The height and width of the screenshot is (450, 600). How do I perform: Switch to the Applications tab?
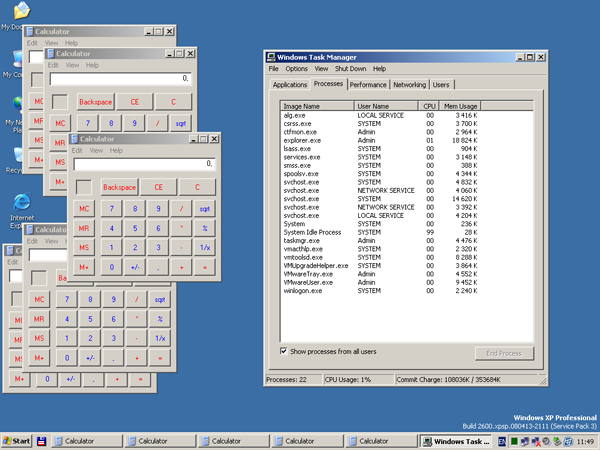290,85
